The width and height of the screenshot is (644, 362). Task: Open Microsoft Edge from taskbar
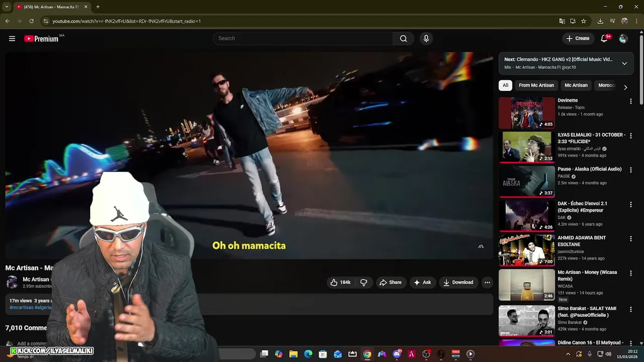tap(308, 354)
